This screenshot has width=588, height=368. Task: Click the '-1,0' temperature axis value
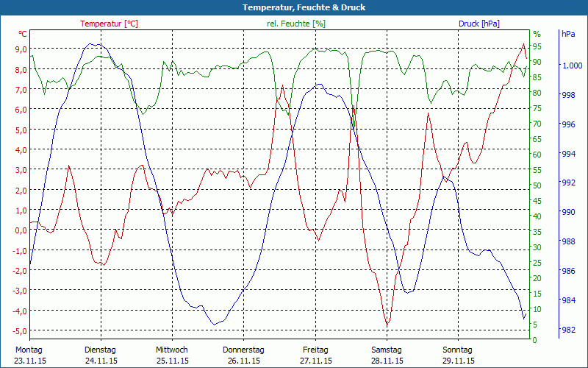pyautogui.click(x=20, y=250)
